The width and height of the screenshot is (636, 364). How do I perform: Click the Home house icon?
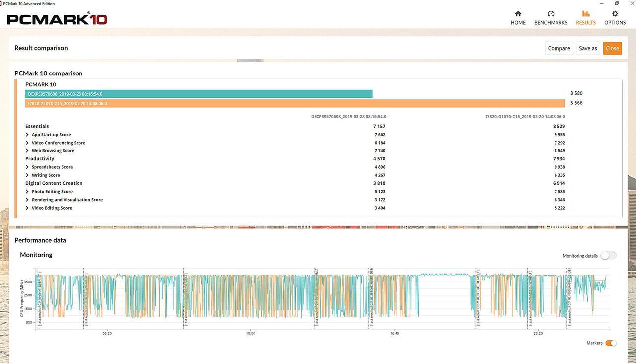[518, 14]
